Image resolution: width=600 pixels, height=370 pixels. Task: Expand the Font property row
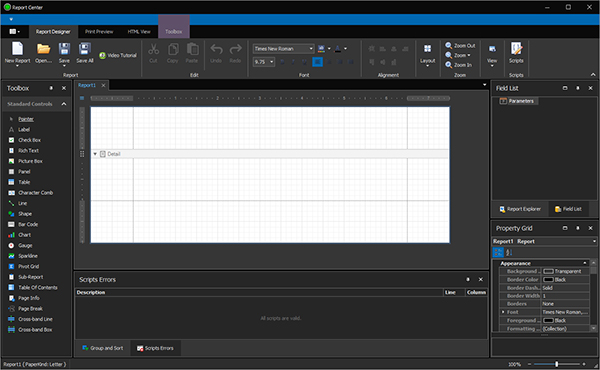503,312
